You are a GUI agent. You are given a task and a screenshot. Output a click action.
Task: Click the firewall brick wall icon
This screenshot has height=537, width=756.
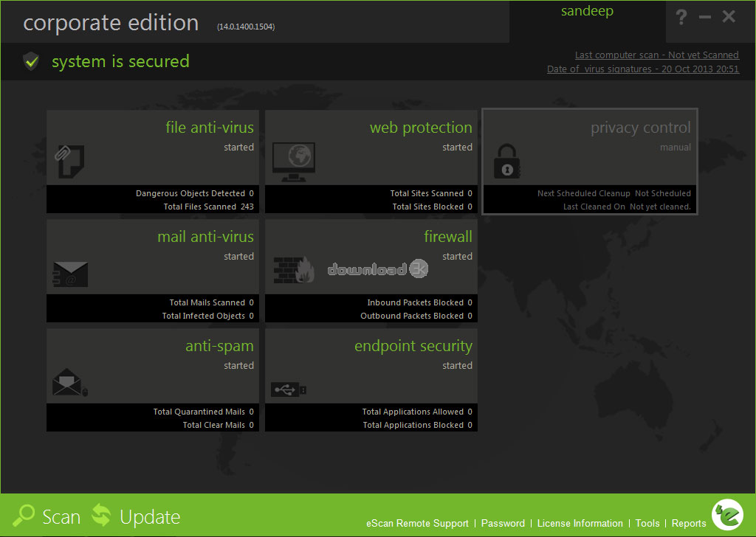pyautogui.click(x=294, y=271)
